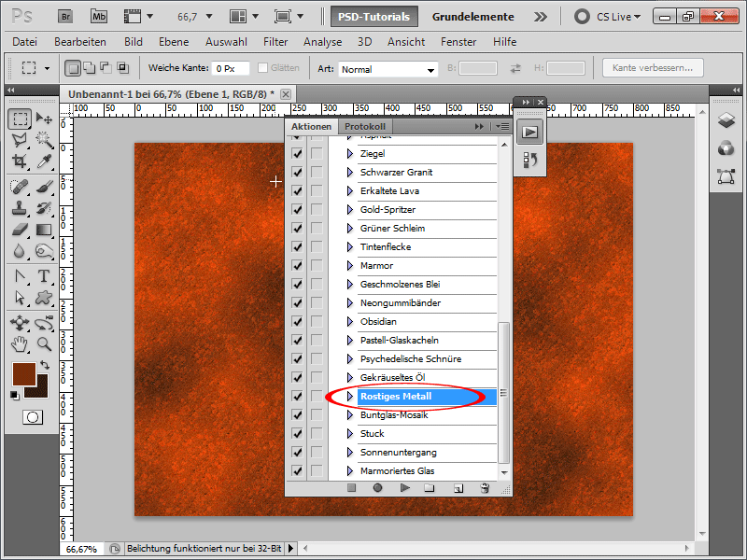Select the Clone Stamp tool
The image size is (747, 560).
[20, 208]
